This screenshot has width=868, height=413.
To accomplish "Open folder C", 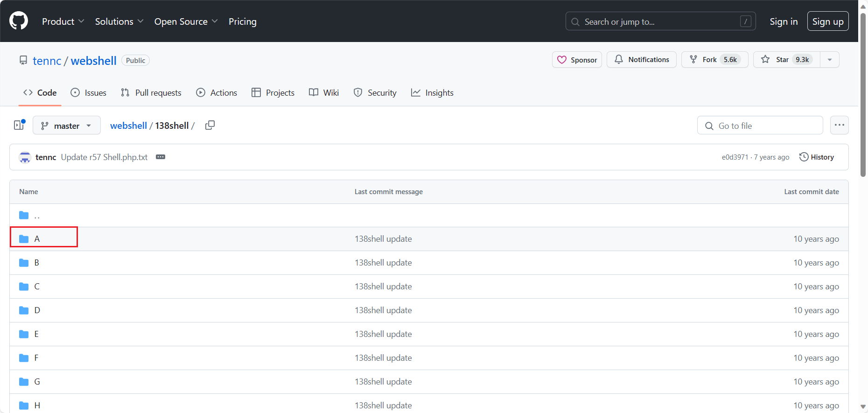I will pos(37,287).
